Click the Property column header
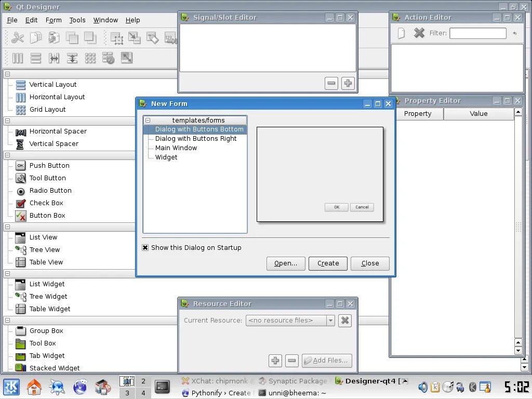Screen dimensions: 532x399 pos(418,114)
